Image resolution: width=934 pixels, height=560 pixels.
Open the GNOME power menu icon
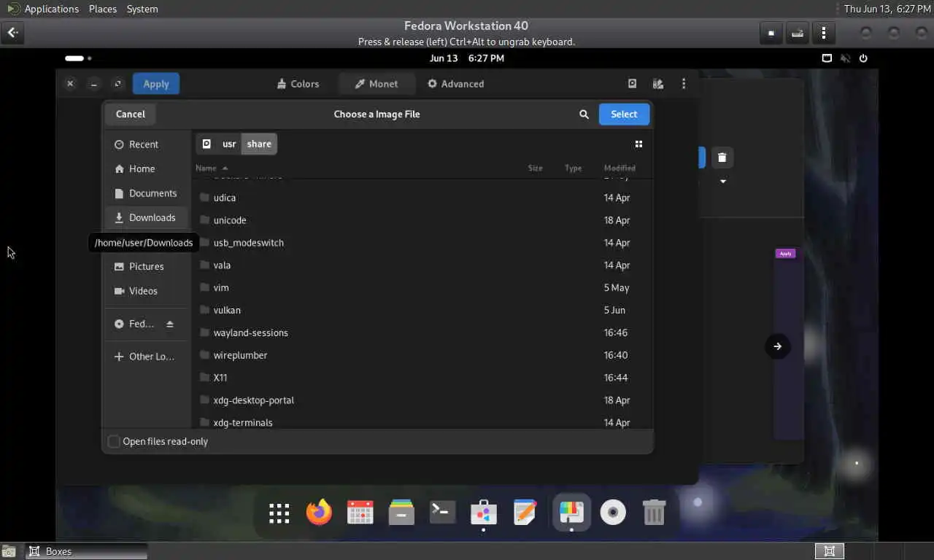[x=863, y=58]
